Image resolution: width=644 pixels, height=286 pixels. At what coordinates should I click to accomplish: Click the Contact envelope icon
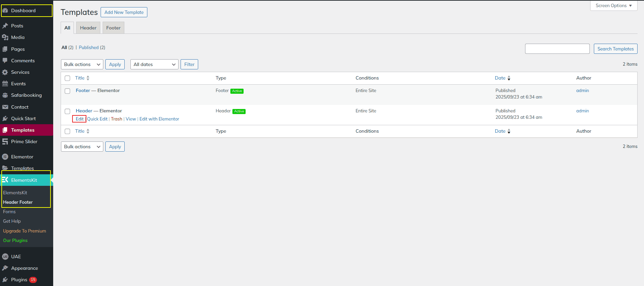coord(5,107)
